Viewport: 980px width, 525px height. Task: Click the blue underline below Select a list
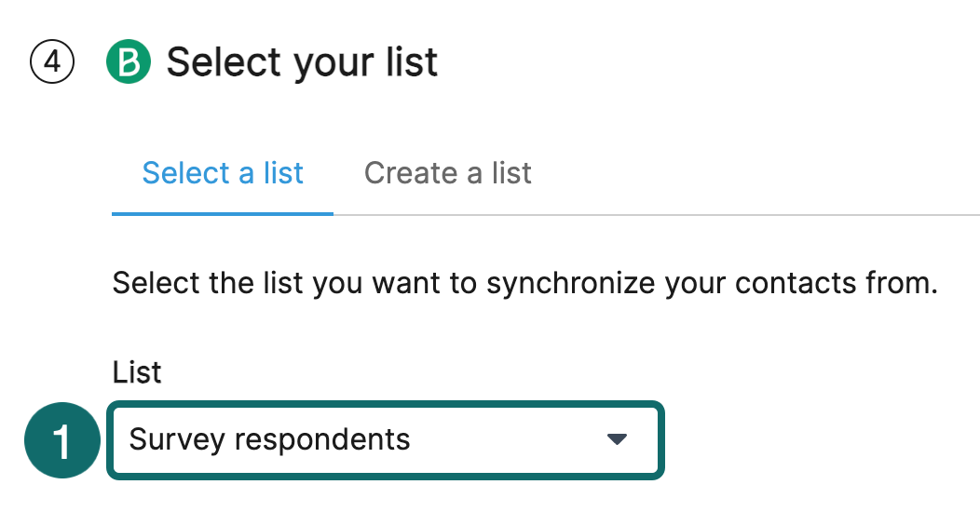point(223,213)
